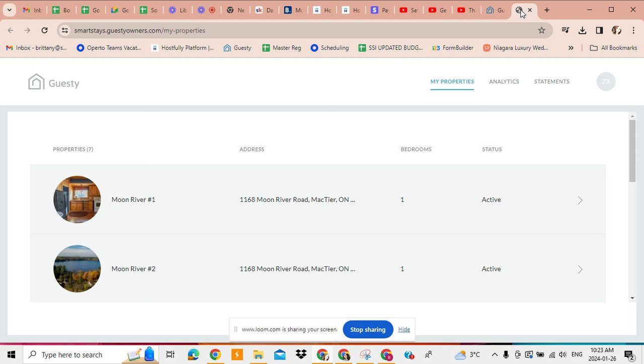Expand Moon River #1 row chevron

pos(580,200)
